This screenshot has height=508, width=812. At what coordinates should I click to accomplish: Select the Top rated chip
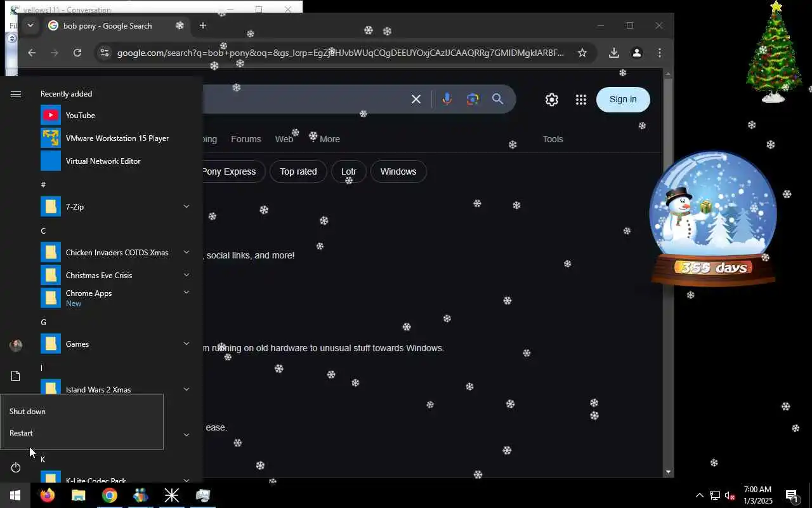click(x=298, y=171)
